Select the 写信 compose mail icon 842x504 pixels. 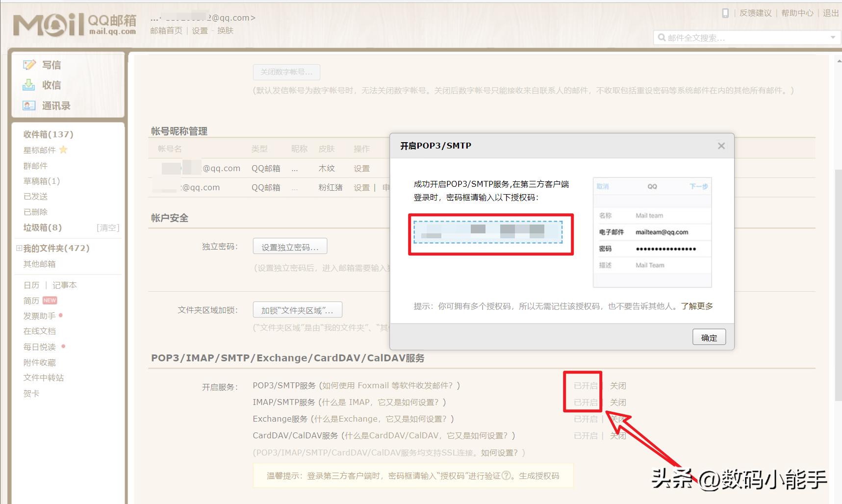(x=29, y=64)
